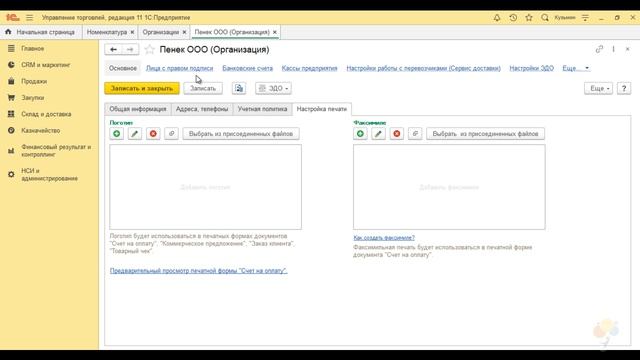The height and width of the screenshot is (360, 640).
Task: Open favorites star in title bar
Action: pyautogui.click(x=529, y=18)
